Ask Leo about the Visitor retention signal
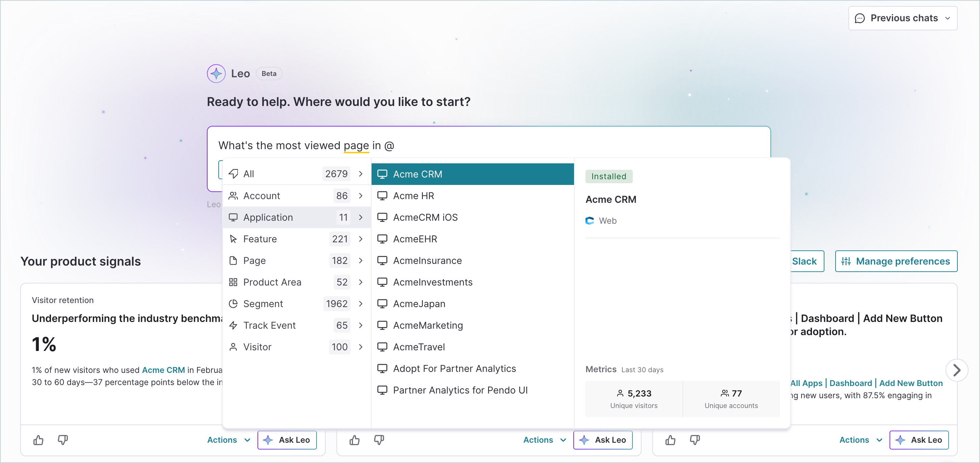Image resolution: width=980 pixels, height=463 pixels. pos(287,440)
